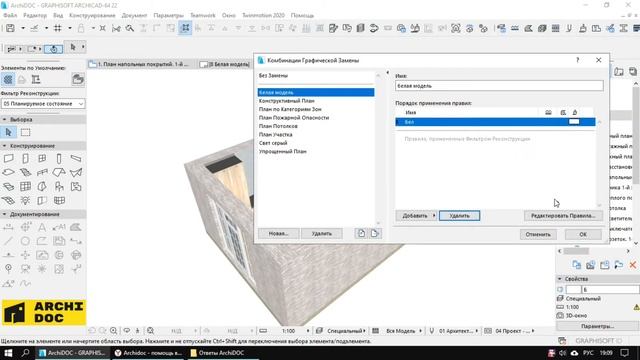Select the Text tool

(x=42, y=227)
